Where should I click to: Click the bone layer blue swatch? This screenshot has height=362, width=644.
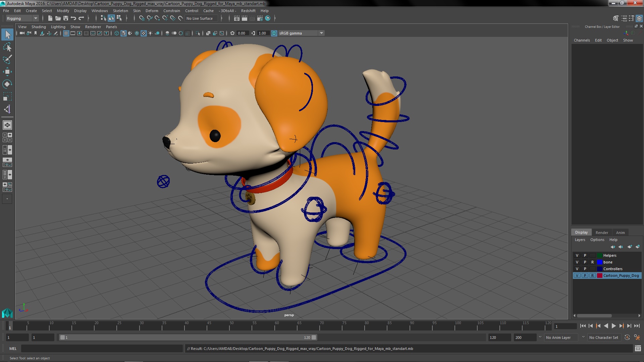pyautogui.click(x=600, y=262)
